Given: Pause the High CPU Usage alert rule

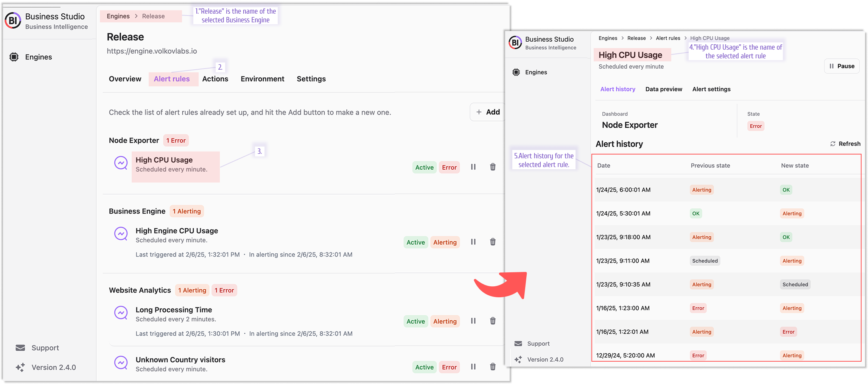Looking at the screenshot, I should pyautogui.click(x=473, y=167).
